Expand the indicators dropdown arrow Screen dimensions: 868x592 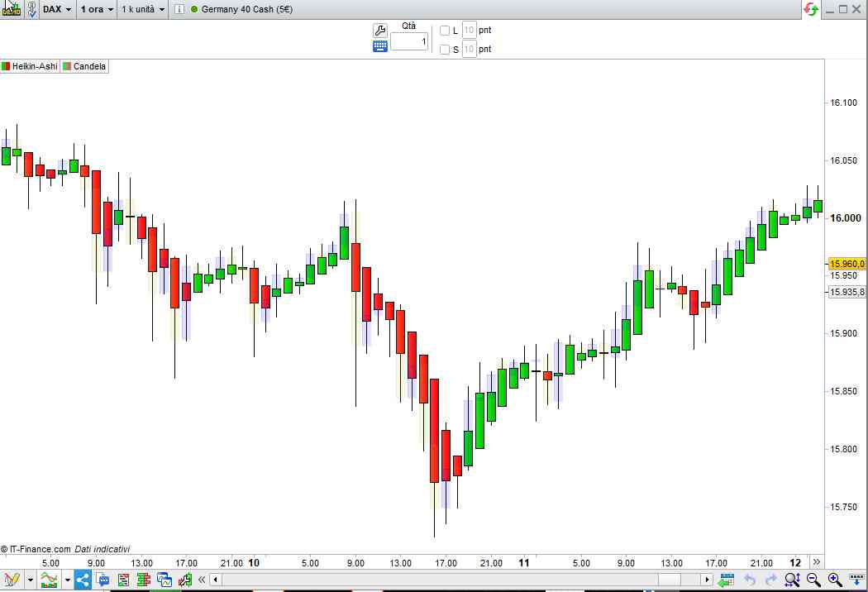point(68,580)
